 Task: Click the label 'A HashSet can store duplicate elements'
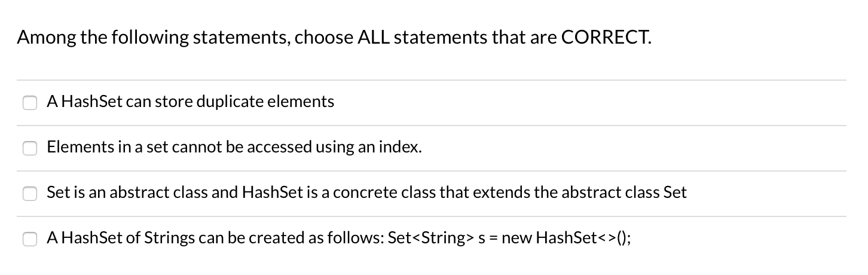click(191, 102)
